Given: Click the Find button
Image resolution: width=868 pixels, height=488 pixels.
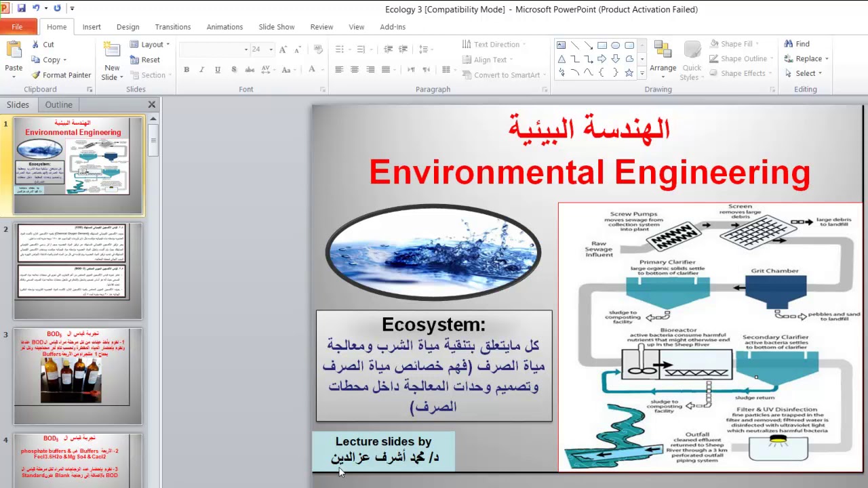Looking at the screenshot, I should 797,44.
